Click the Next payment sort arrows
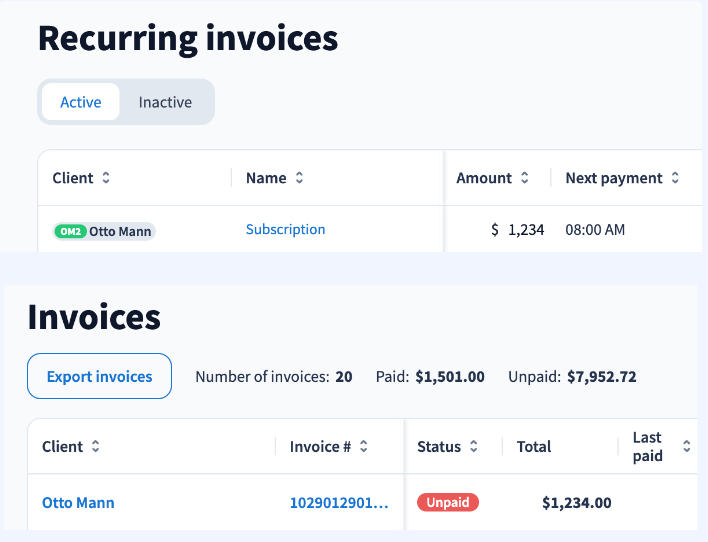The width and height of the screenshot is (708, 542). [x=675, y=178]
